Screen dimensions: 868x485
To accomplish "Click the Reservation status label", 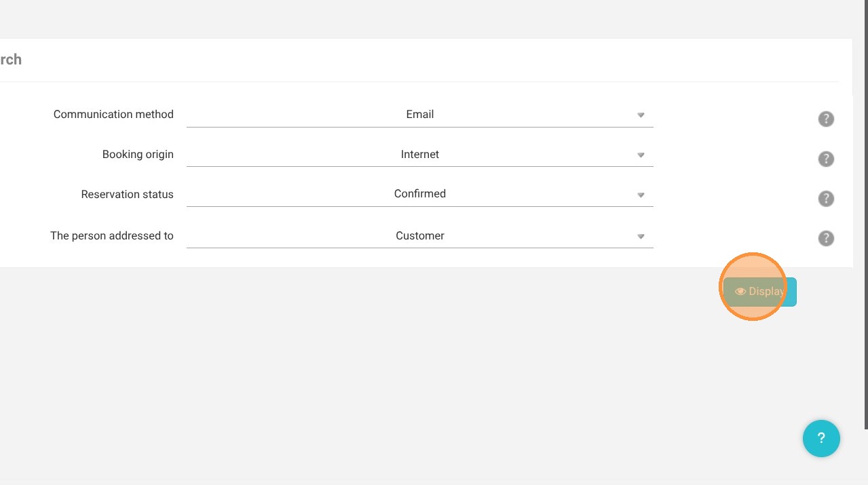I will coord(127,194).
